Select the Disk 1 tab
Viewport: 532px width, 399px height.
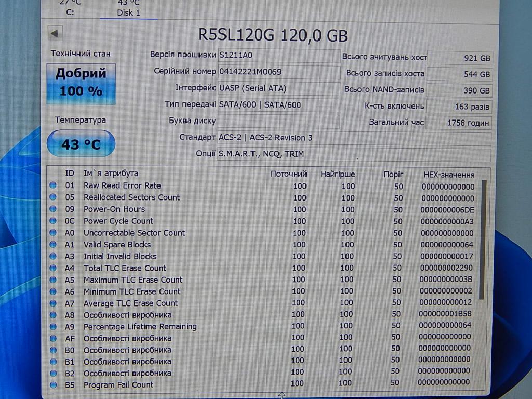[129, 9]
